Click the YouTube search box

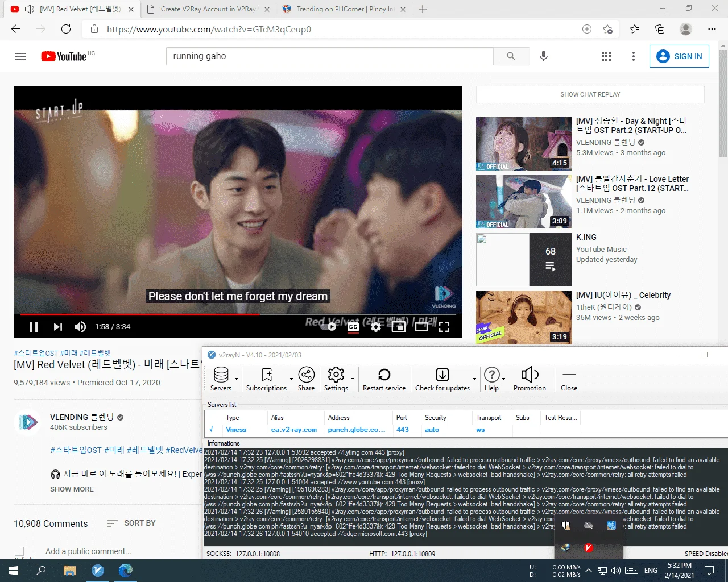330,56
